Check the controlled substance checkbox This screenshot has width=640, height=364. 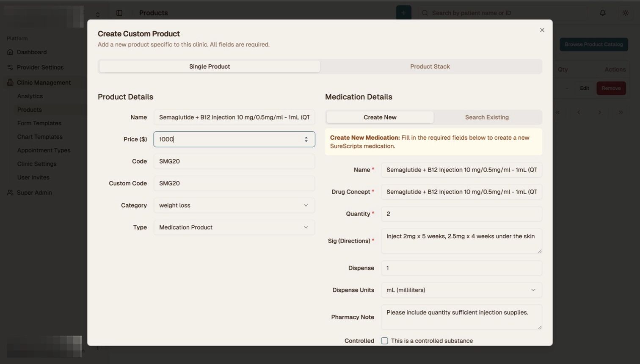click(384, 341)
